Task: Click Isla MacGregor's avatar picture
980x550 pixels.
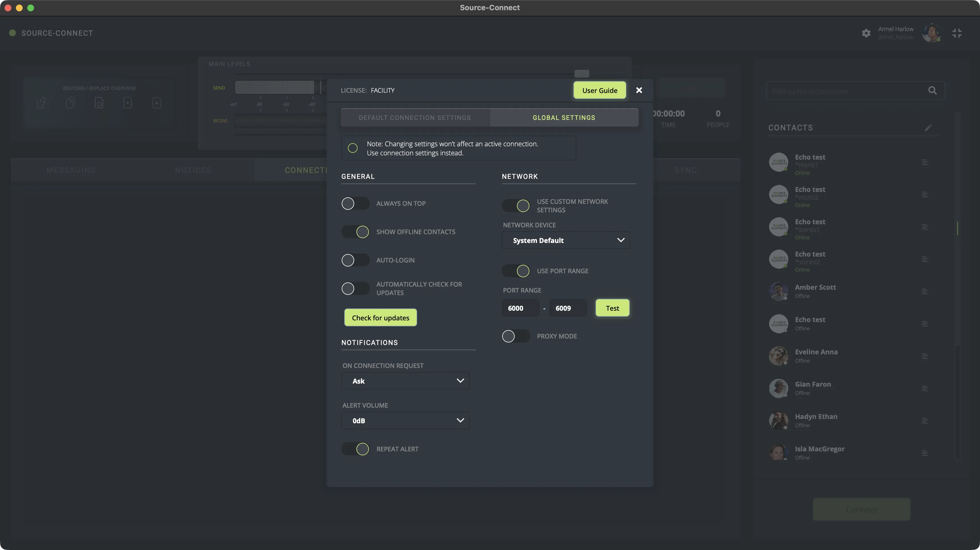Action: pos(778,452)
